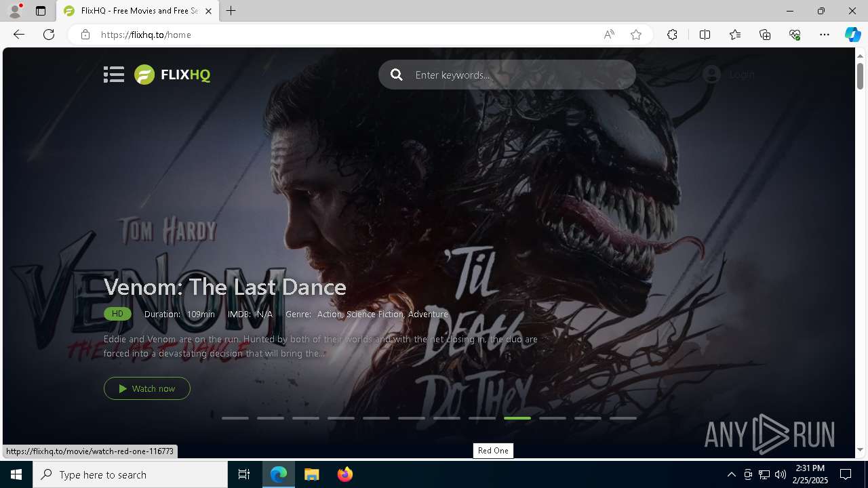The width and height of the screenshot is (868, 488).
Task: Open Tab actions menu
Action: 41,11
